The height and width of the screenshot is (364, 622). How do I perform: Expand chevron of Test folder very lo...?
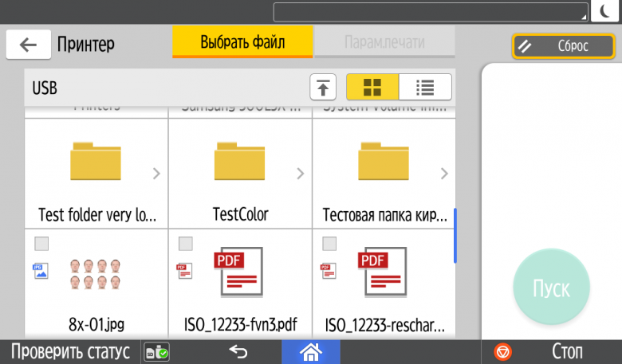156,173
